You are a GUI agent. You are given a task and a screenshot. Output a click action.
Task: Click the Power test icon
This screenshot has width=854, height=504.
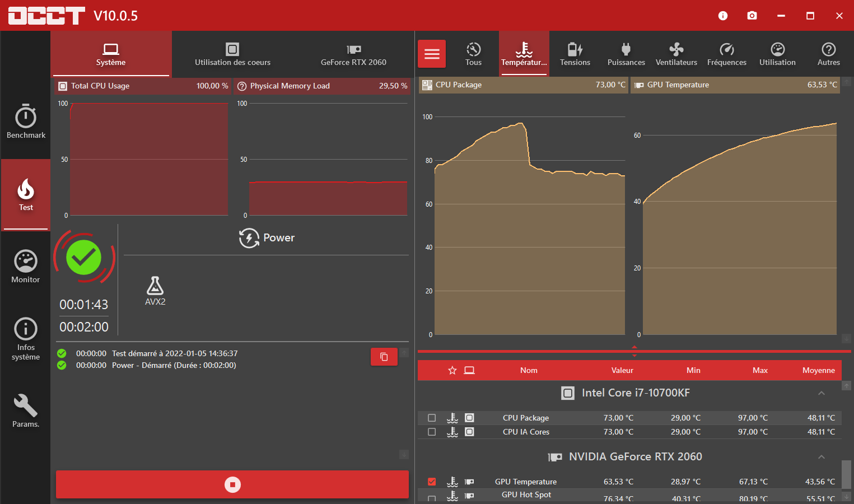(249, 238)
